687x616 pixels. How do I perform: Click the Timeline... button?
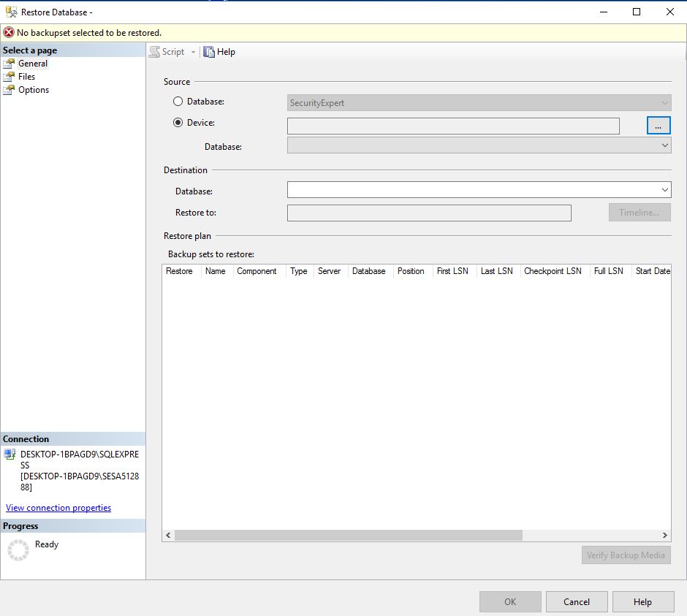point(639,213)
